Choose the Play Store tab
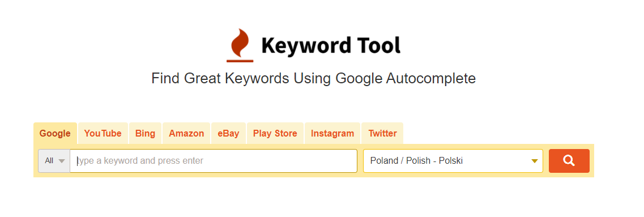The image size is (644, 217). (x=275, y=133)
